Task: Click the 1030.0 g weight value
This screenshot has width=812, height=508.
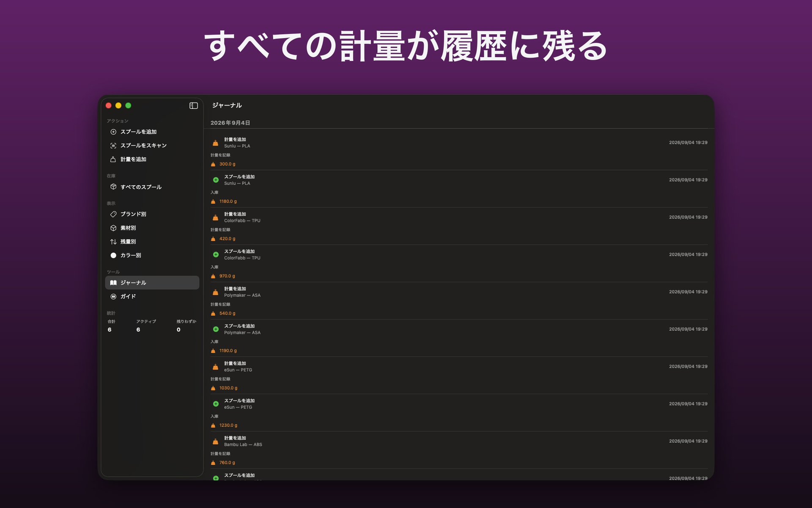Action: 228,388
